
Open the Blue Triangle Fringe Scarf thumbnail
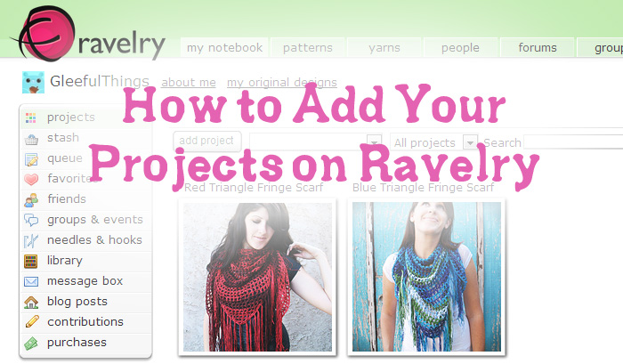[x=426, y=277]
